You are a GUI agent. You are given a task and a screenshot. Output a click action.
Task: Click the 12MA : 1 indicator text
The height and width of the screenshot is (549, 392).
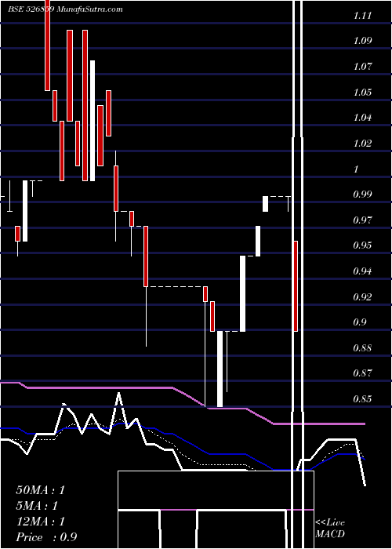click(x=40, y=522)
